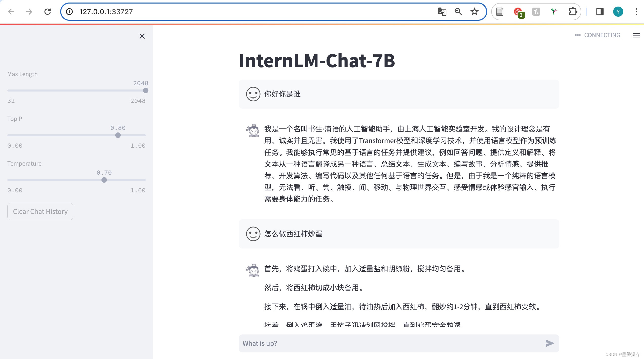Open the hummingbird extension icon
The width and height of the screenshot is (644, 359).
tap(554, 12)
